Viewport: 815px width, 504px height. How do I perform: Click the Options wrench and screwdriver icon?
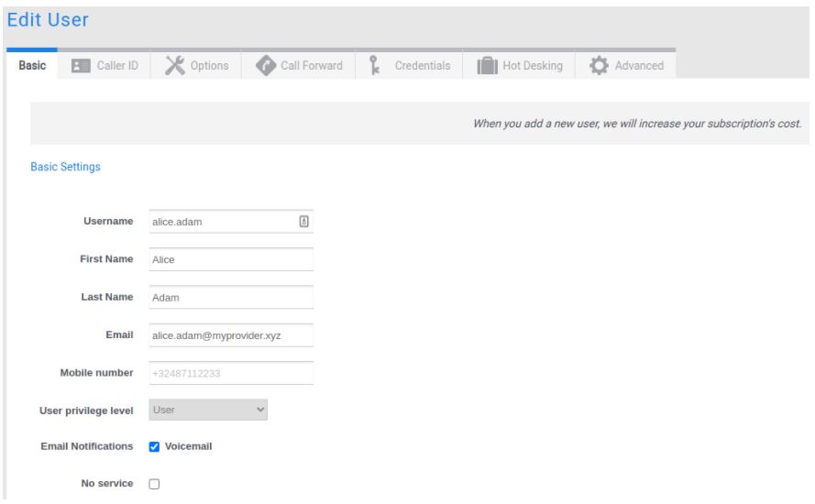pyautogui.click(x=174, y=66)
